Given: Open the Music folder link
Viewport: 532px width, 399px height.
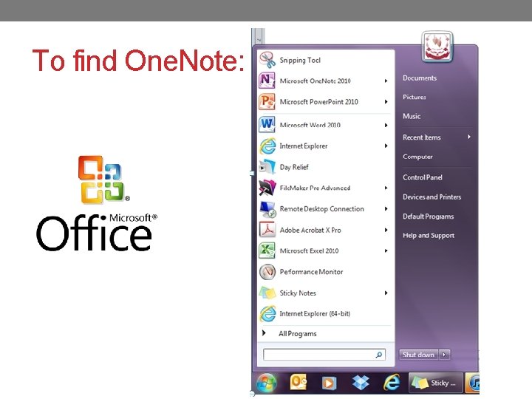Looking at the screenshot, I should point(412,116).
